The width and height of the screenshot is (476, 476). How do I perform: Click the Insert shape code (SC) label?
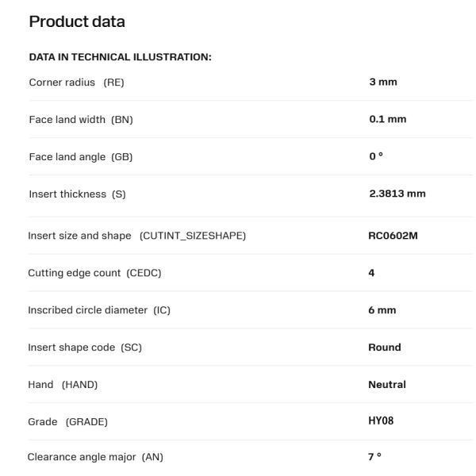click(85, 347)
